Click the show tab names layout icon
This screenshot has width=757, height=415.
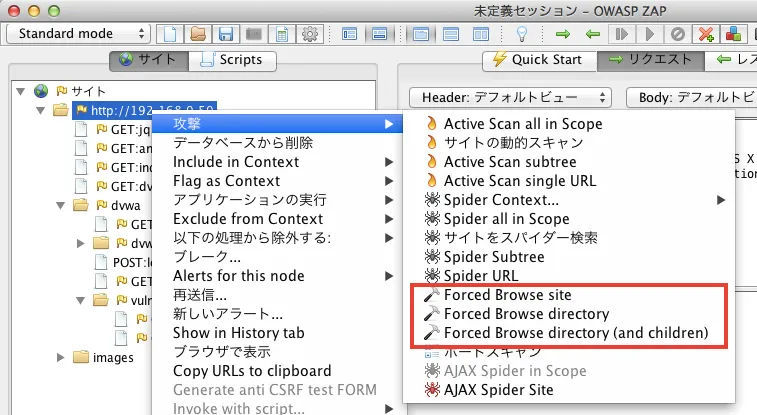[x=349, y=34]
